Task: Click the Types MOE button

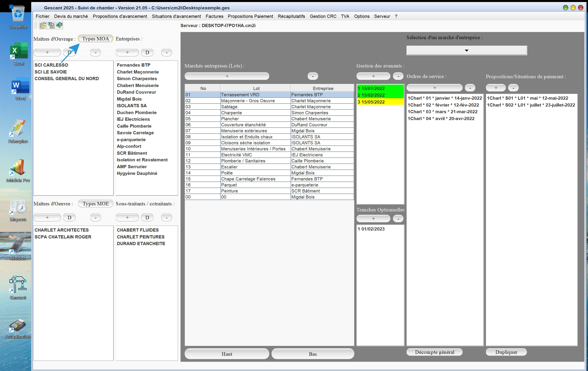Action: pyautogui.click(x=95, y=204)
